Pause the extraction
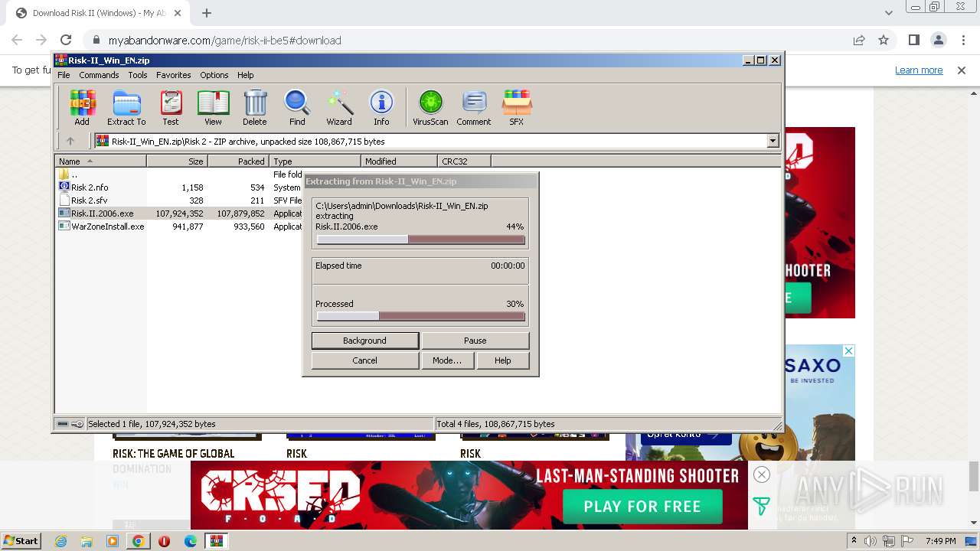Viewport: 980px width, 551px height. (x=475, y=341)
